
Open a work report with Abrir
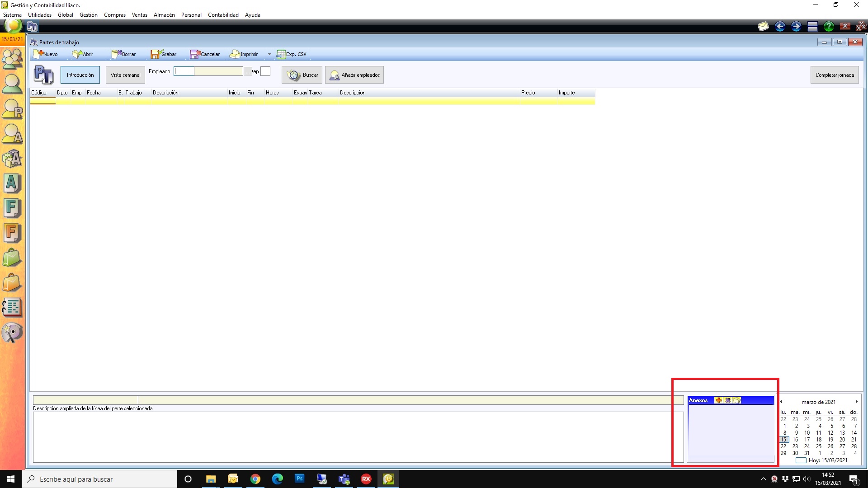(x=83, y=54)
